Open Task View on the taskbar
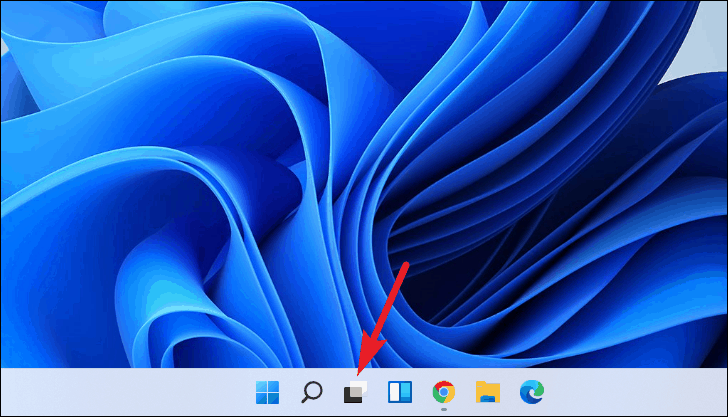728x417 pixels. 355,392
